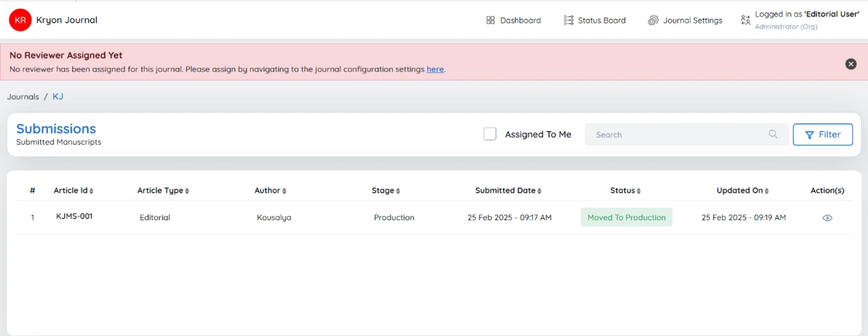868x336 pixels.
Task: Click the Status Board icon
Action: (568, 20)
